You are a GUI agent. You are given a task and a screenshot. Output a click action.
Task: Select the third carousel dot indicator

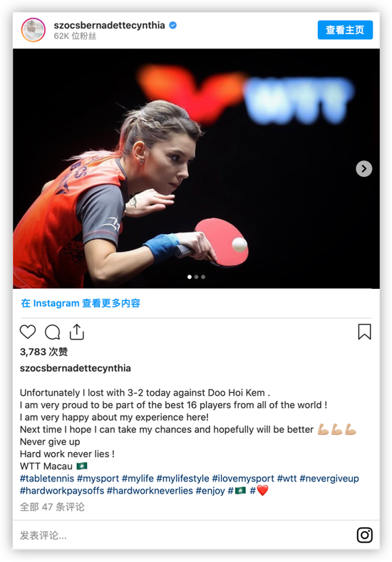(x=203, y=277)
